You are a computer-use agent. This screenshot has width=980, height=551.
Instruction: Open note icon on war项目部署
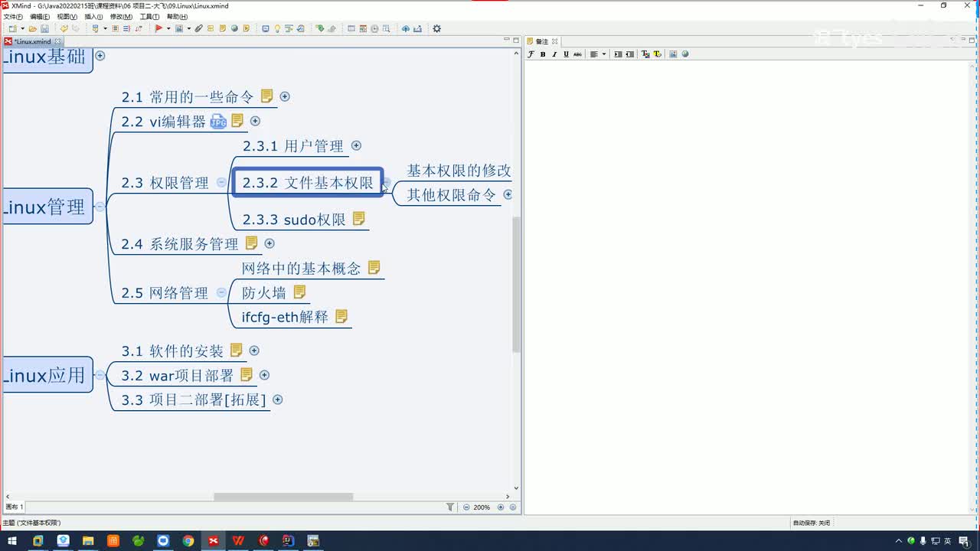pyautogui.click(x=247, y=375)
